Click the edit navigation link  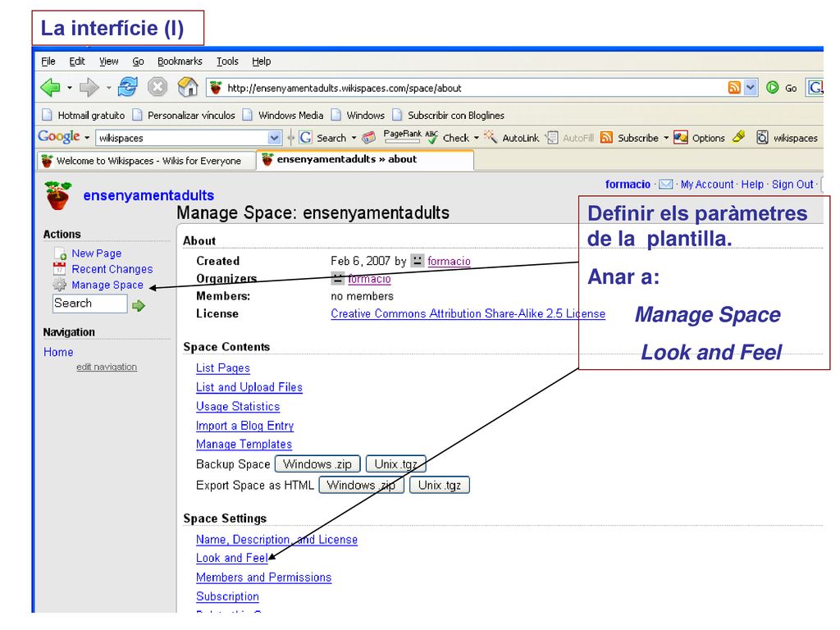107,367
